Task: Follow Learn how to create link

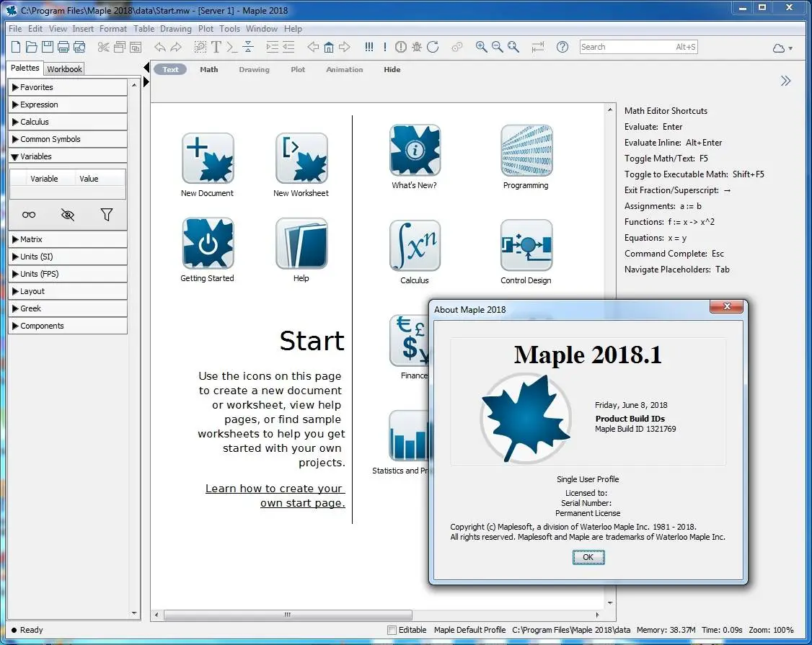Action: pyautogui.click(x=275, y=496)
